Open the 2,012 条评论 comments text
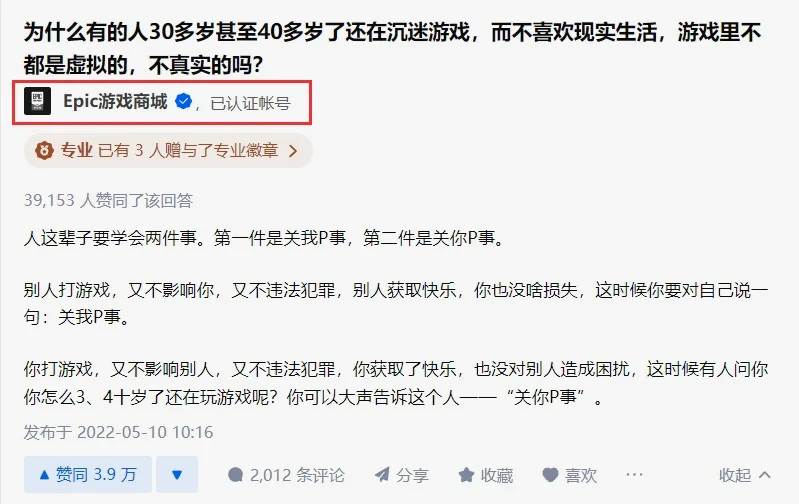This screenshot has width=799, height=504. pos(297,475)
